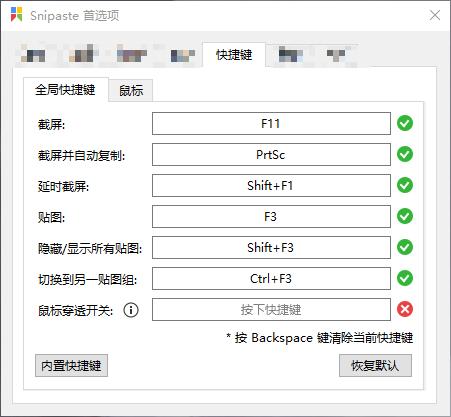Click the Backspace hint text
This screenshot has height=417, width=451.
(x=319, y=338)
